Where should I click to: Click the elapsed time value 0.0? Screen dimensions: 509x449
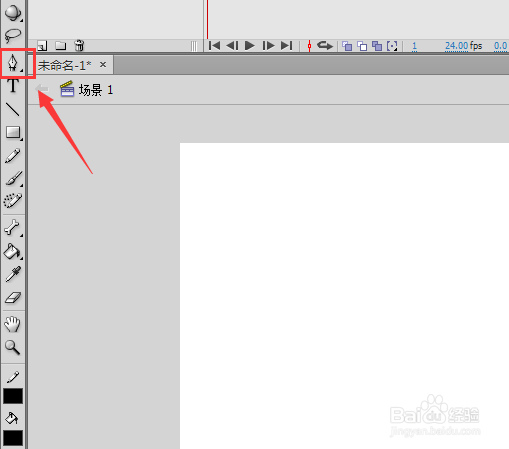pyautogui.click(x=501, y=46)
